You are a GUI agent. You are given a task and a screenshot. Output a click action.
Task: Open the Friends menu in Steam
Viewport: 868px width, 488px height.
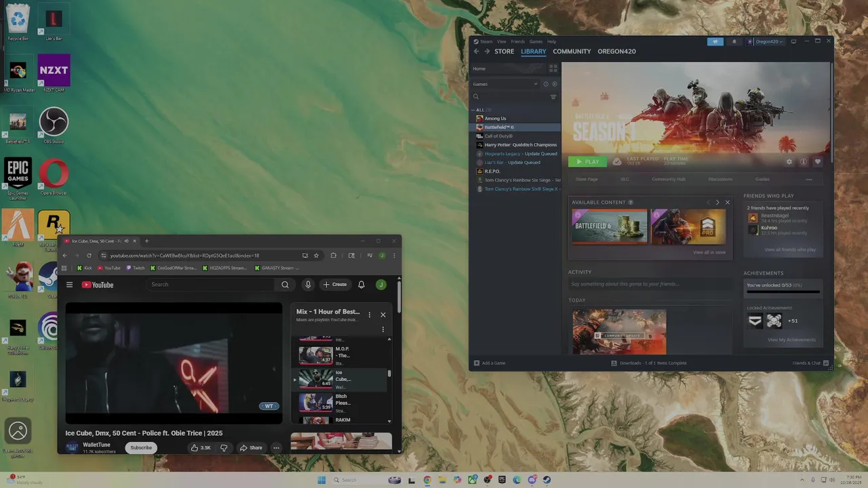point(518,41)
